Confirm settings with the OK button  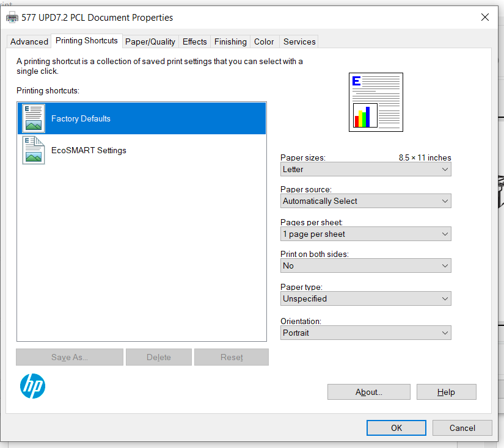(396, 427)
